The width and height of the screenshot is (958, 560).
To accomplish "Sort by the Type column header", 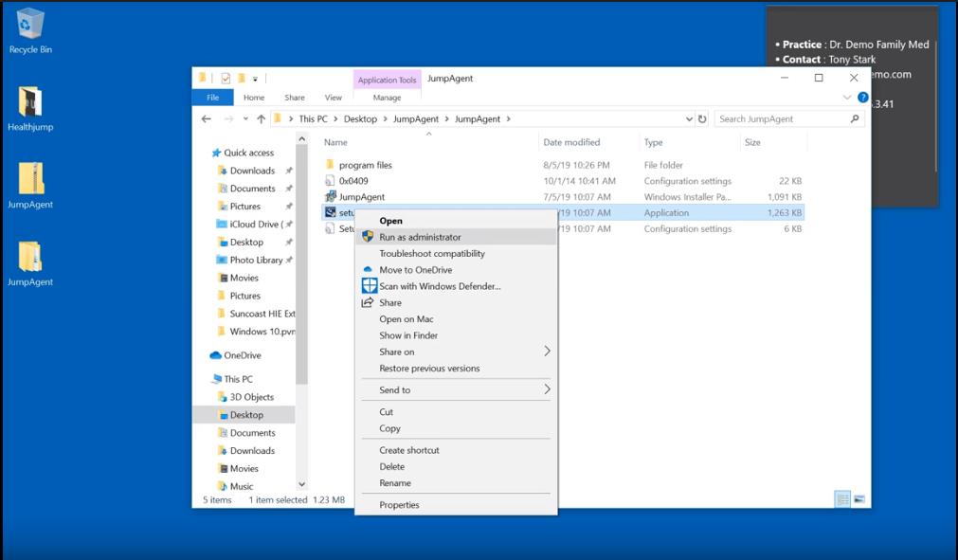I will click(x=653, y=142).
